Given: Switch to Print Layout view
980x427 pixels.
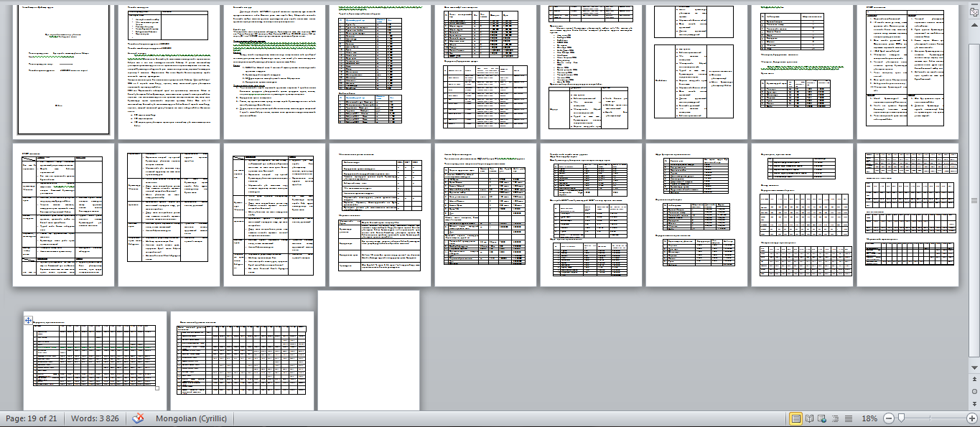Looking at the screenshot, I should coord(795,418).
